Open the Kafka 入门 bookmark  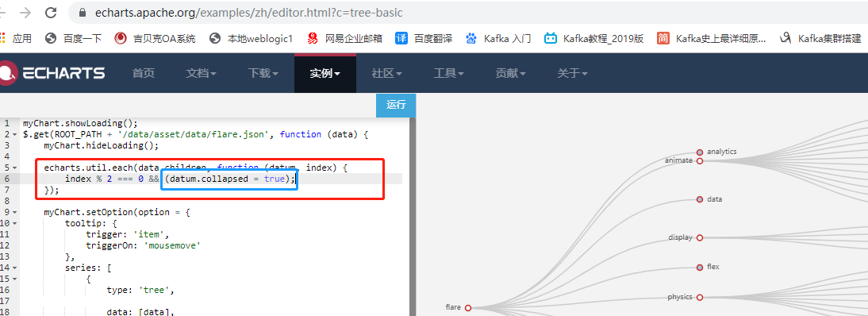click(x=498, y=38)
